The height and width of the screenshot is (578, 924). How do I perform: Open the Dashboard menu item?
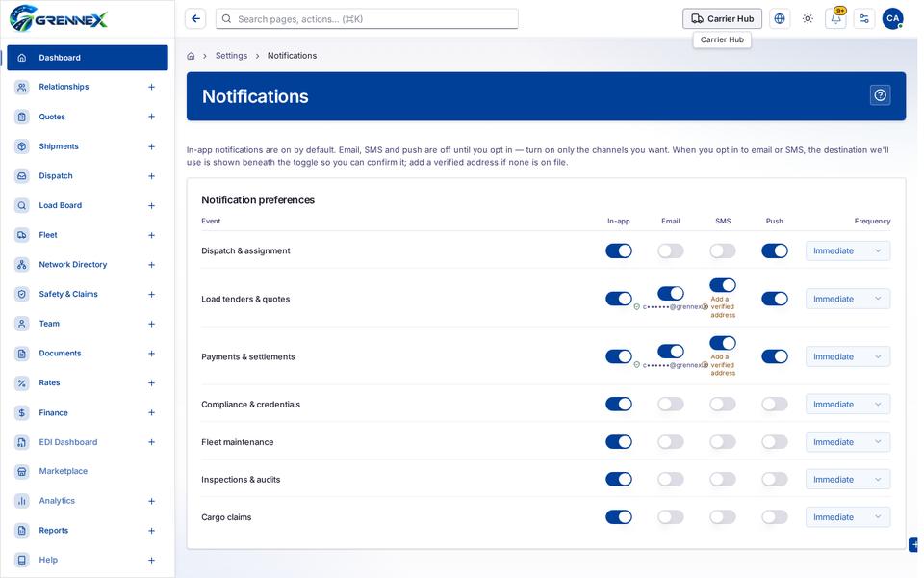[88, 58]
